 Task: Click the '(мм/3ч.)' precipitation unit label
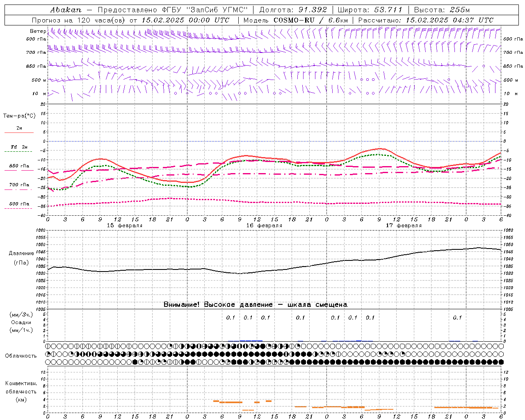point(21,315)
